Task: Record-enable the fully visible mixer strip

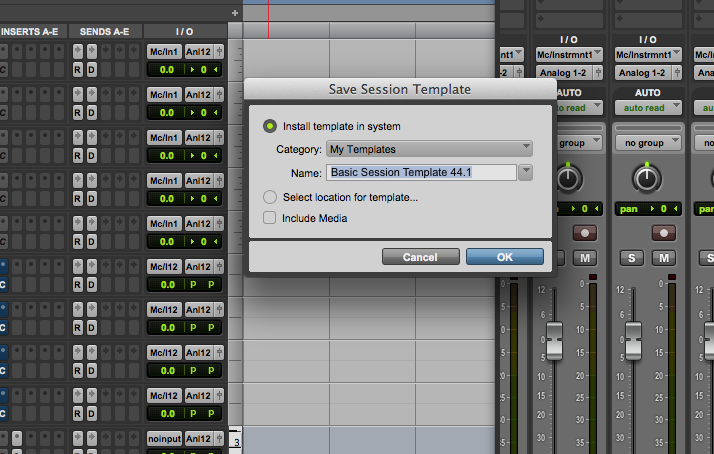Action: (x=664, y=233)
